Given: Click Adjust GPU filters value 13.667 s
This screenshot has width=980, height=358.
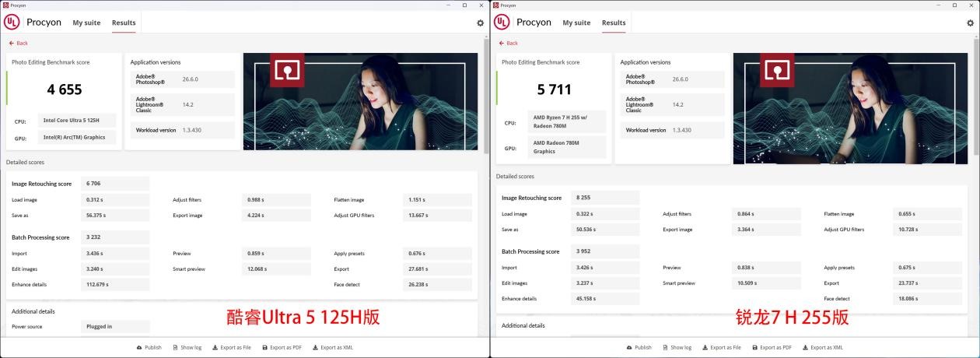Looking at the screenshot, I should point(437,216).
